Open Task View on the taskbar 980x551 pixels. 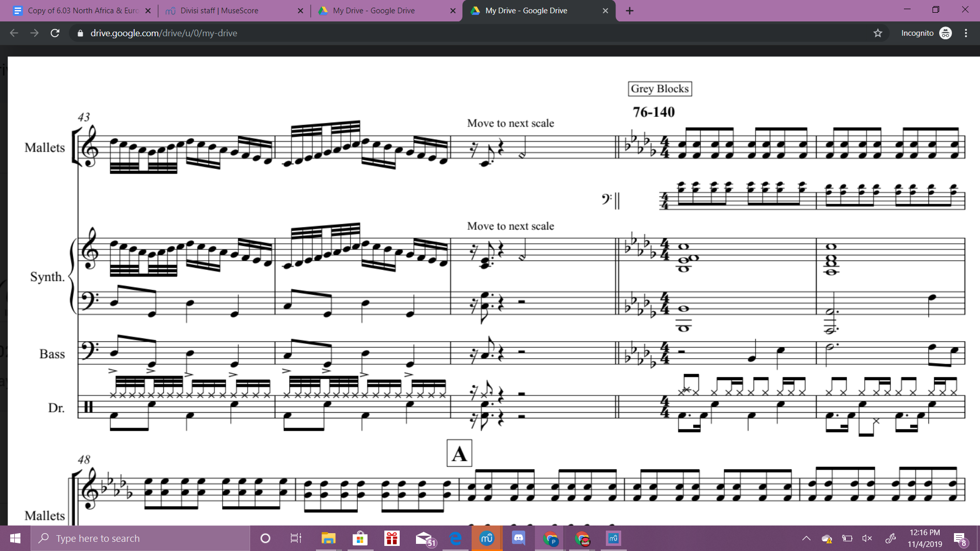pyautogui.click(x=296, y=538)
